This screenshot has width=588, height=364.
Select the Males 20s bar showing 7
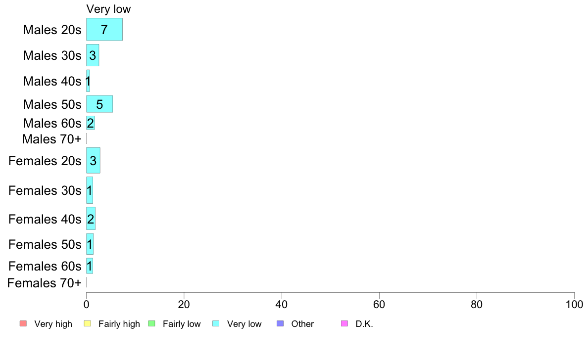(104, 29)
